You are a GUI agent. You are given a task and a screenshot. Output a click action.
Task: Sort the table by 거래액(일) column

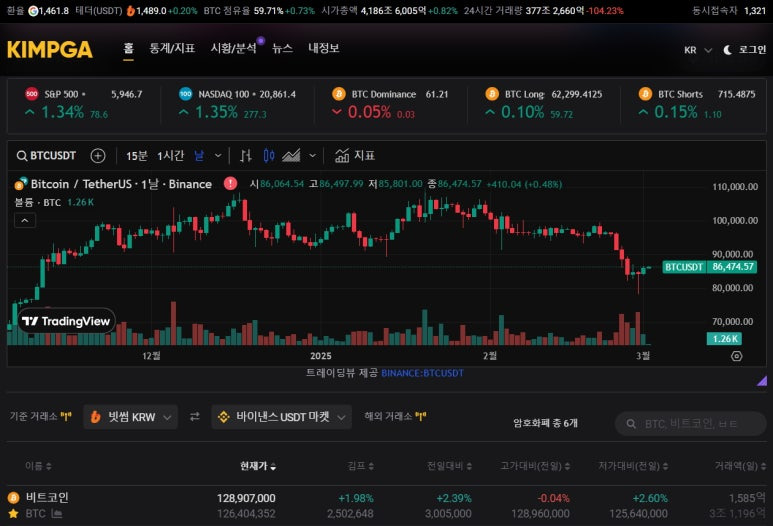point(740,466)
